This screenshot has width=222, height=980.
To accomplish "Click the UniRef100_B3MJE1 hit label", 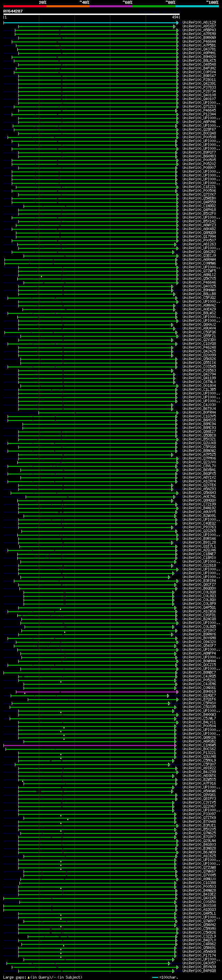I will coord(199,825).
